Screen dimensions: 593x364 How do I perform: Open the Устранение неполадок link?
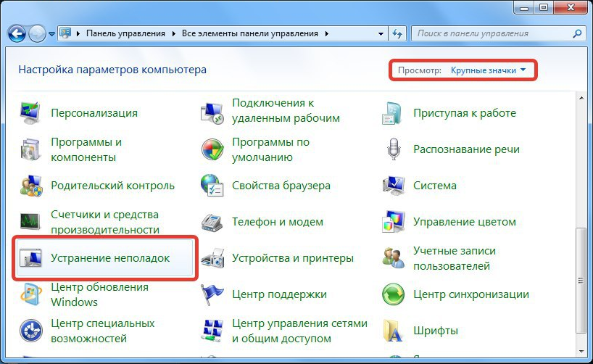coord(110,258)
